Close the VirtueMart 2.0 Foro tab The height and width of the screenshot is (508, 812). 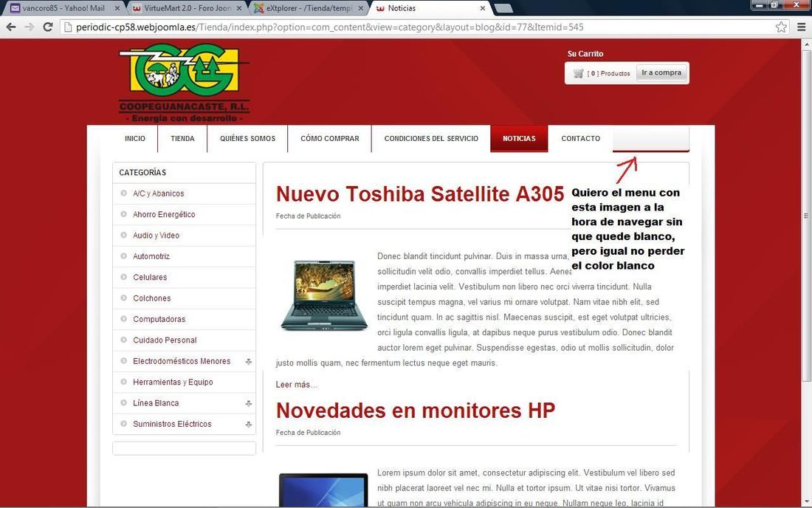pyautogui.click(x=238, y=8)
